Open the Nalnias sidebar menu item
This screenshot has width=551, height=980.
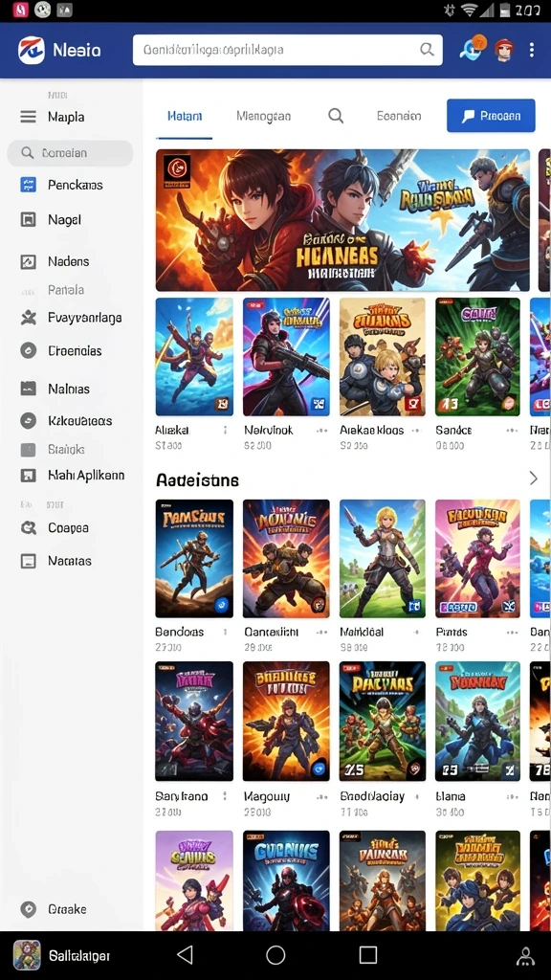coord(69,389)
